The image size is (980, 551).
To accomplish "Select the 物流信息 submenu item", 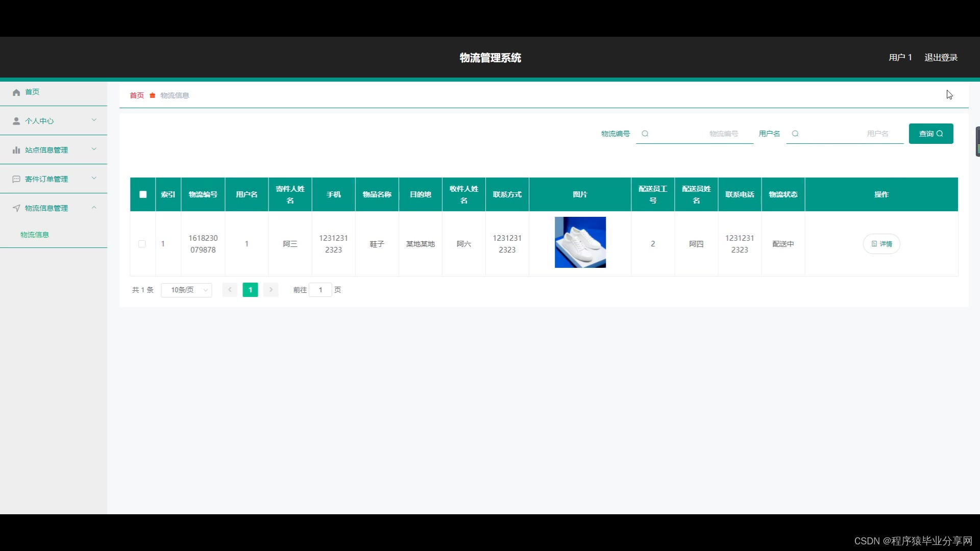I will (35, 235).
